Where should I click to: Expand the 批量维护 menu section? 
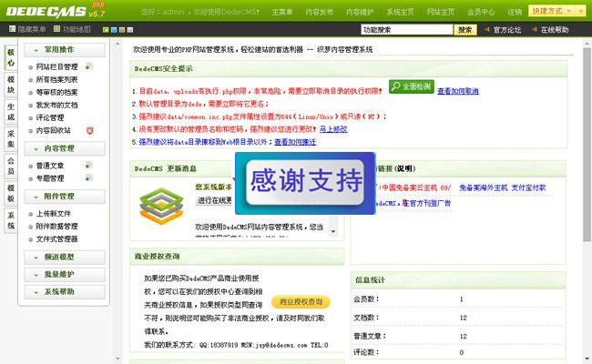click(65, 275)
